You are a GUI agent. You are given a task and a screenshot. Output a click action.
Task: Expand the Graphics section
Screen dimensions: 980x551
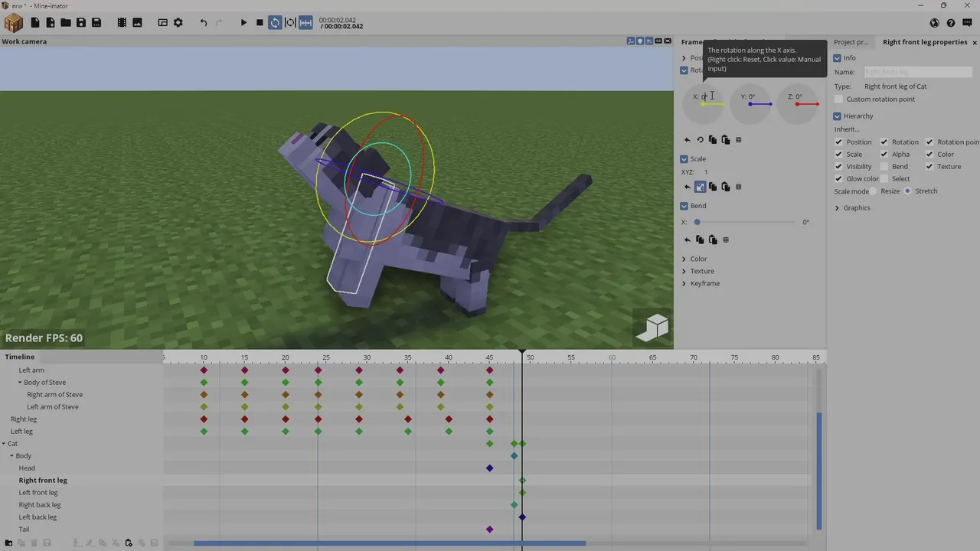coord(837,208)
